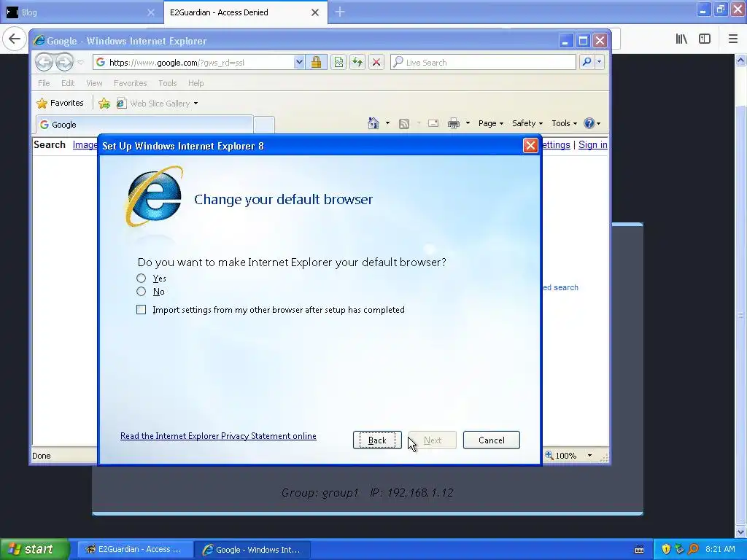Click the IE Stop red X icon
747x560 pixels.
376,63
